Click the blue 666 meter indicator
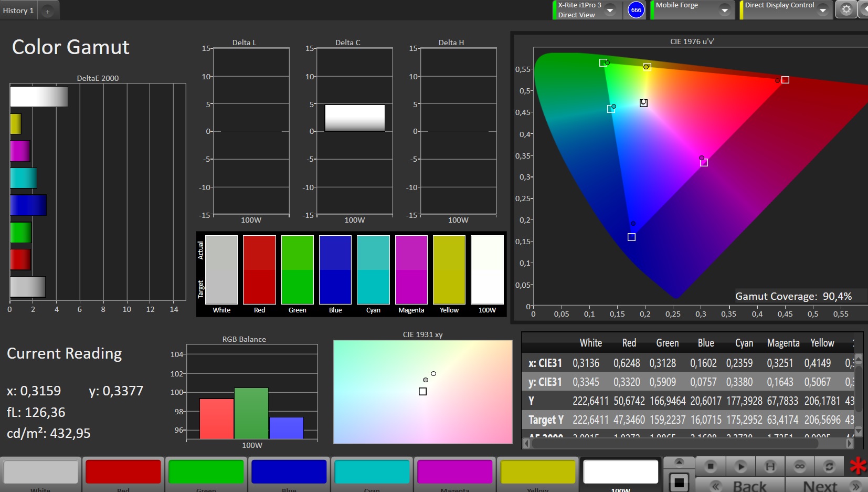Viewport: 868px width, 492px height. (x=636, y=10)
